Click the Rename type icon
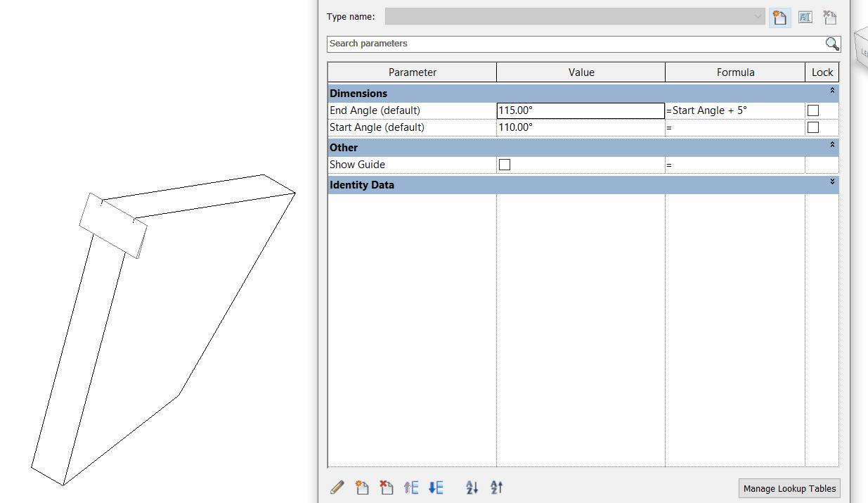This screenshot has width=868, height=503. pyautogui.click(x=805, y=17)
